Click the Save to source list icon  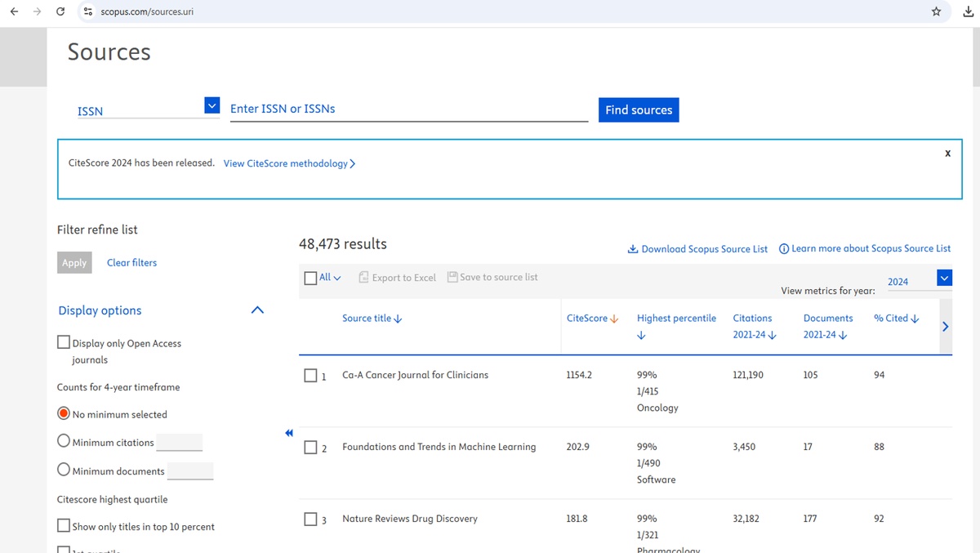coord(452,277)
